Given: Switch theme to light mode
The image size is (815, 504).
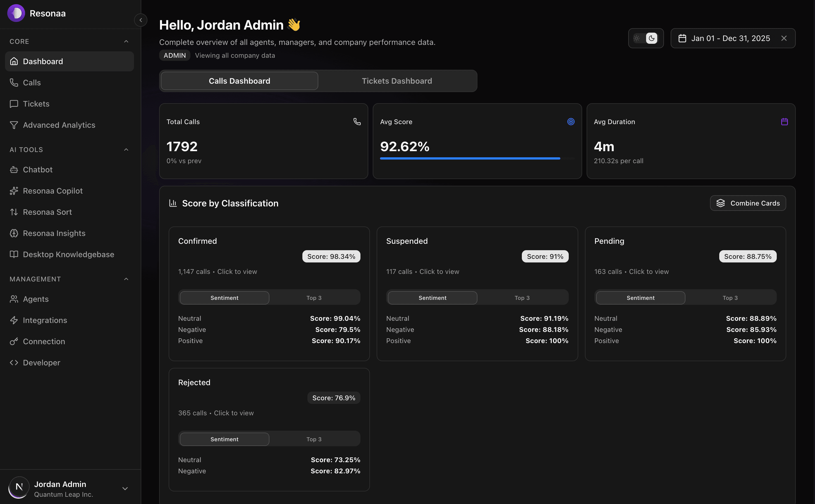Looking at the screenshot, I should pyautogui.click(x=637, y=38).
